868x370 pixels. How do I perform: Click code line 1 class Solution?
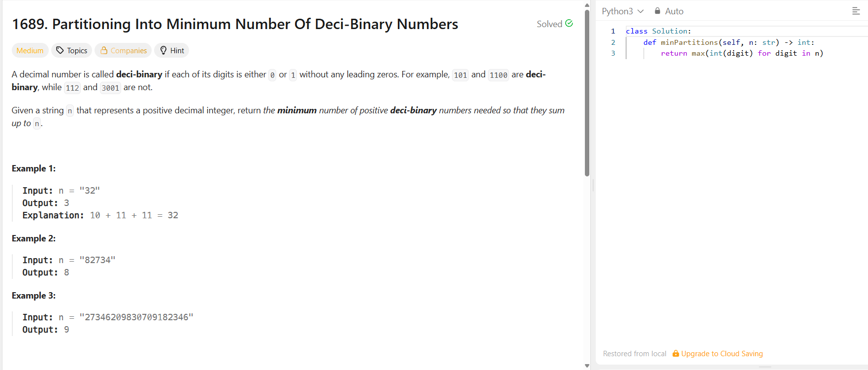coord(658,31)
